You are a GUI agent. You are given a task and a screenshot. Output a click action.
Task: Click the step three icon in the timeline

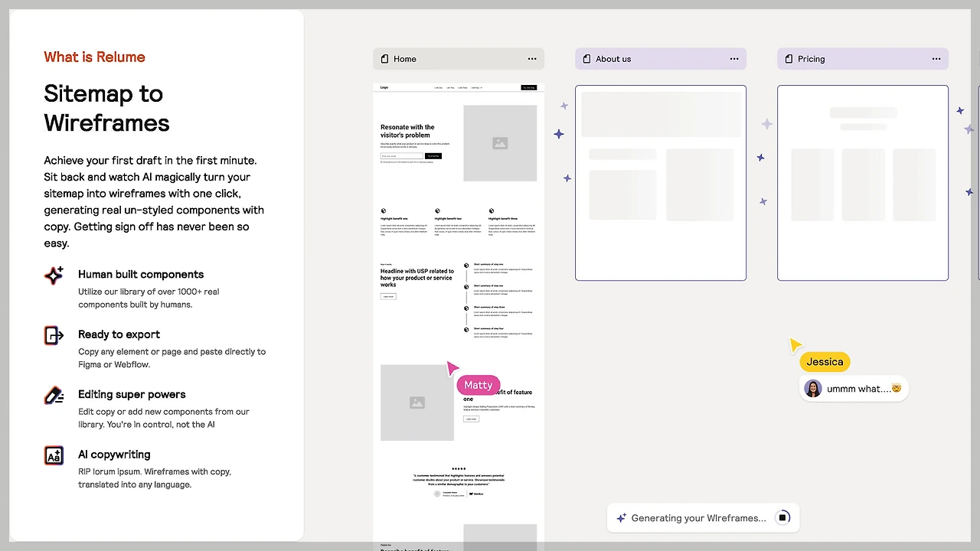tap(466, 308)
